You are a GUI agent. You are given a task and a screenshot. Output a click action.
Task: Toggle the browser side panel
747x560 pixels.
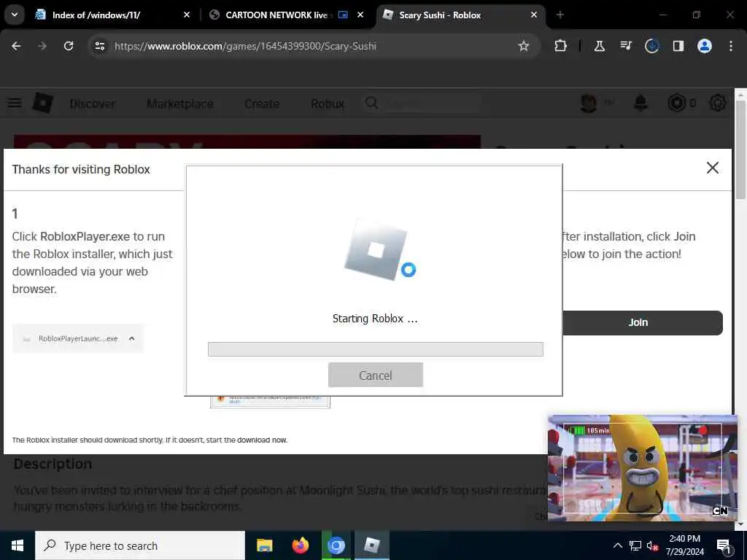pyautogui.click(x=678, y=46)
